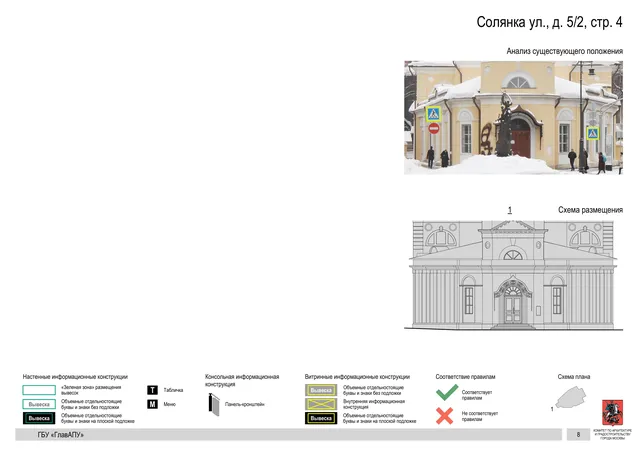
Task: Click the underlined «1» above the facade drawing
Action: [509, 210]
